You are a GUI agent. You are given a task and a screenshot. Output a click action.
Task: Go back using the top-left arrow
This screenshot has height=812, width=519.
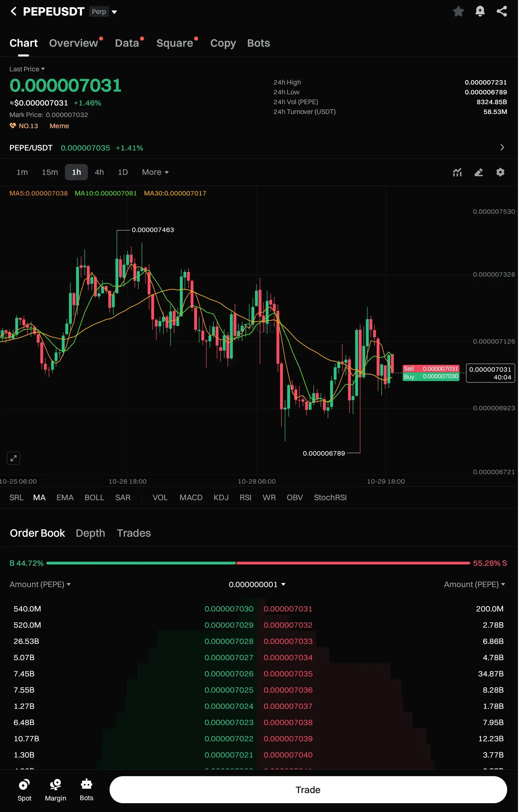click(14, 11)
